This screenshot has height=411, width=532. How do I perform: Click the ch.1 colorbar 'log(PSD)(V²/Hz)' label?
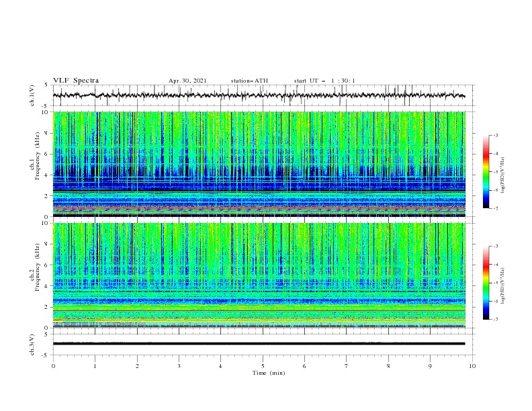[503, 175]
